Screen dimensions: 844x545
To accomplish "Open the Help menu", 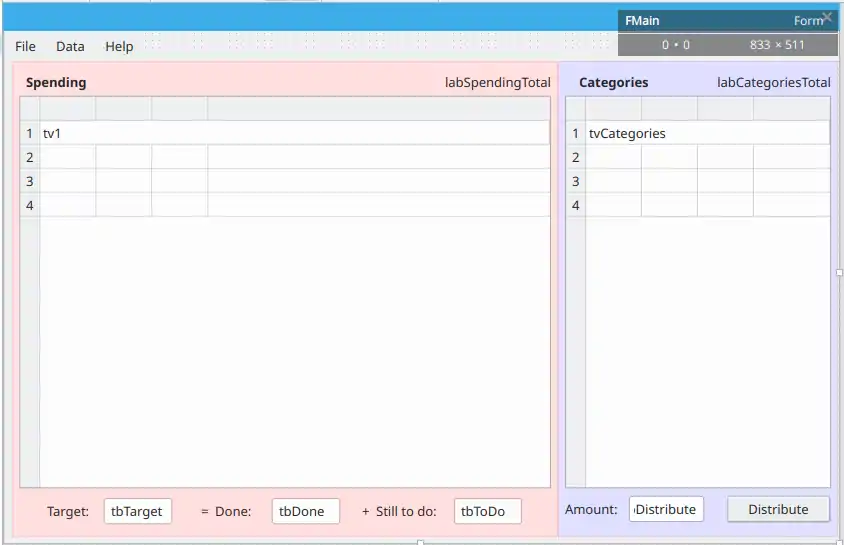I will [x=119, y=46].
